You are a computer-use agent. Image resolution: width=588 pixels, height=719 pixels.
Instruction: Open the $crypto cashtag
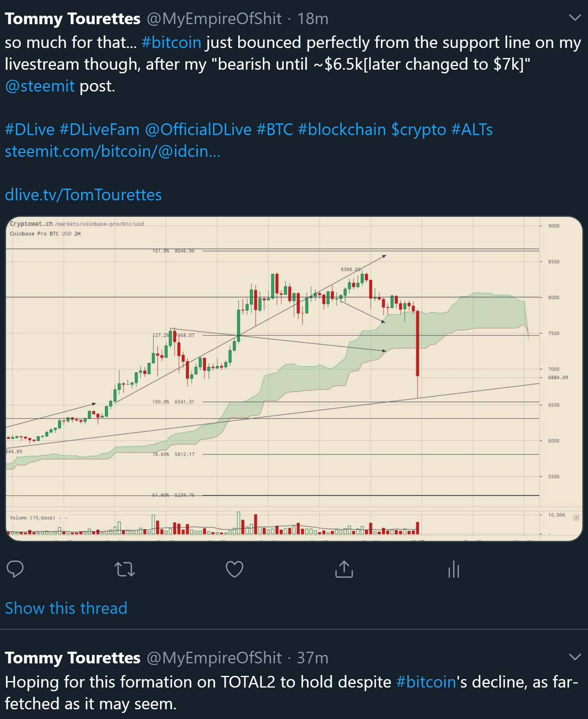coord(419,129)
